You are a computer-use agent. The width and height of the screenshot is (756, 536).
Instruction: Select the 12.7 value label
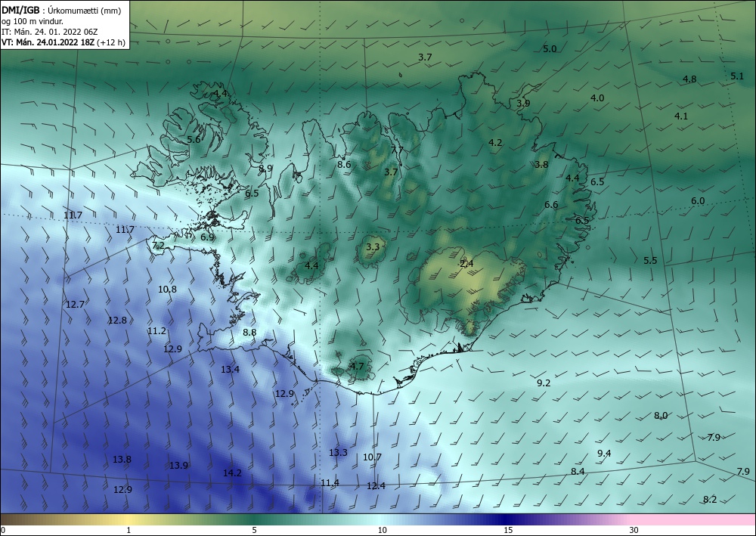[75, 304]
